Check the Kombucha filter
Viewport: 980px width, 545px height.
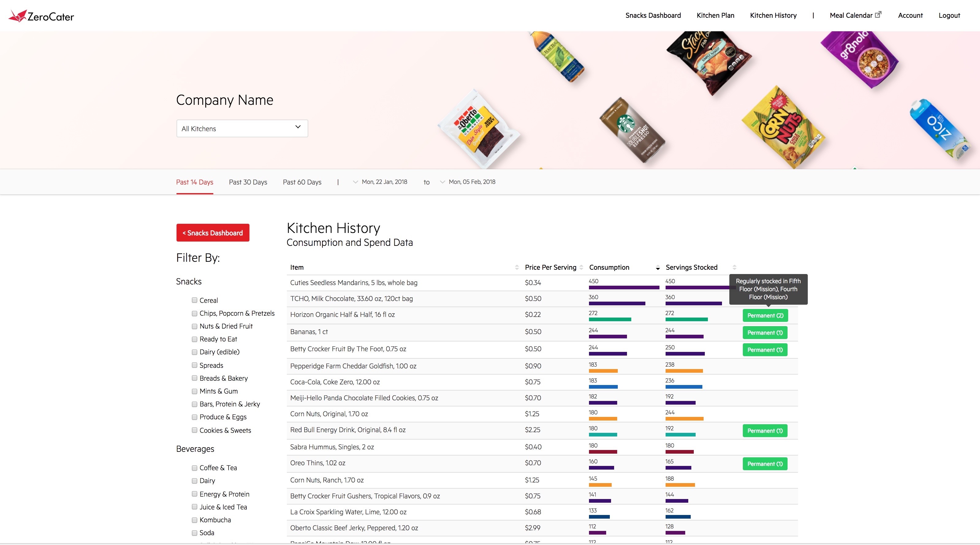(194, 520)
